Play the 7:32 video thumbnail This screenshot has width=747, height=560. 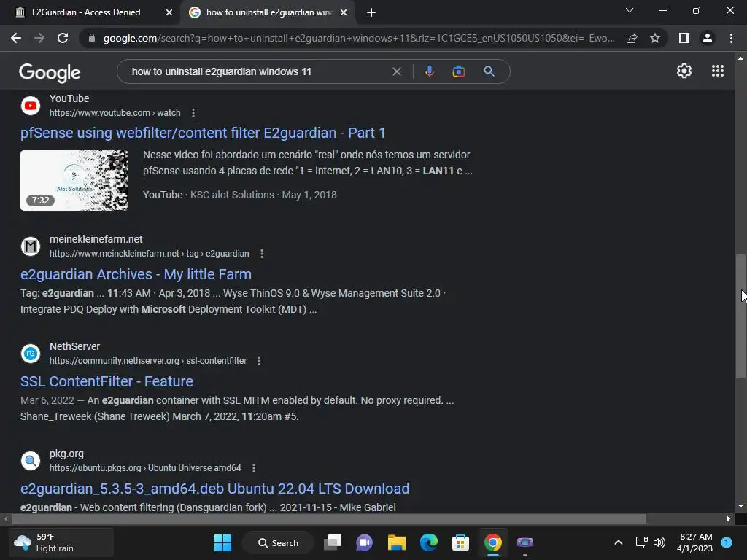(x=74, y=180)
